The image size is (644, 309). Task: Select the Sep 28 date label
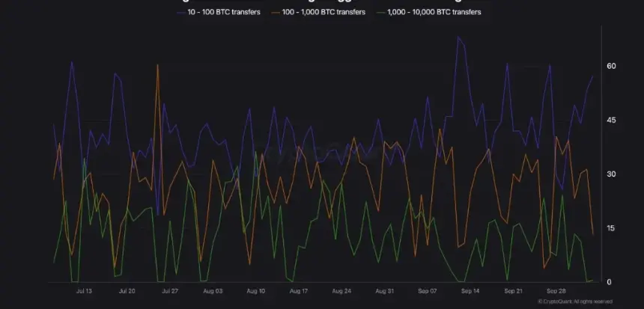556,291
